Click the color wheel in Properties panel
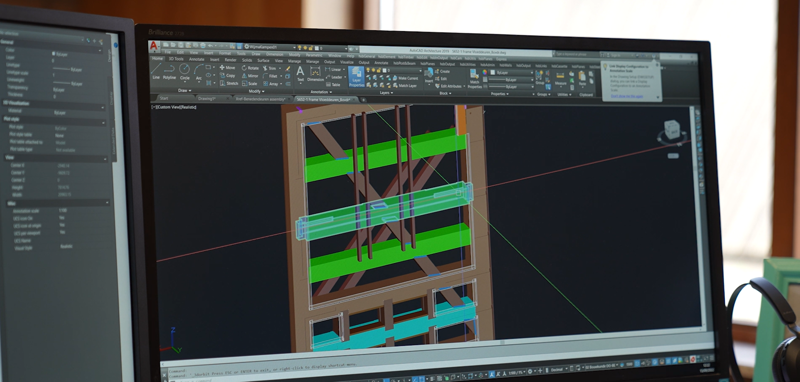Screen dimensions: 800x382 click(484, 72)
